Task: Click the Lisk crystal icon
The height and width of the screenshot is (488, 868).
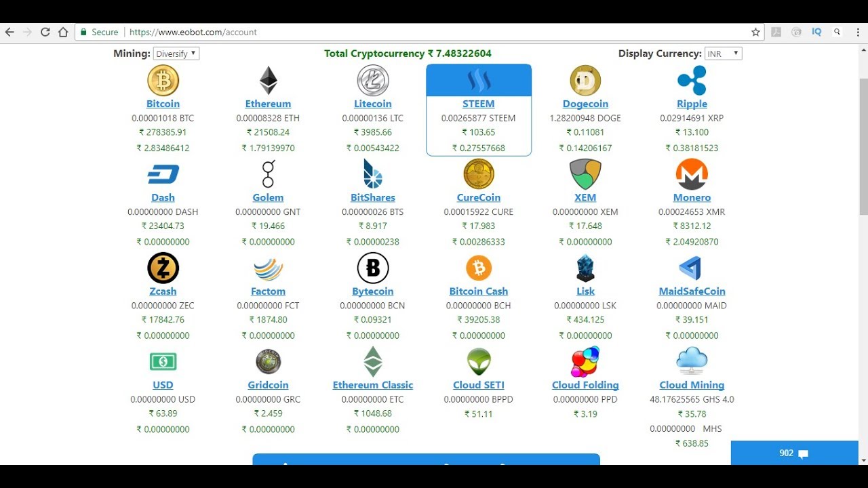Action: [585, 268]
